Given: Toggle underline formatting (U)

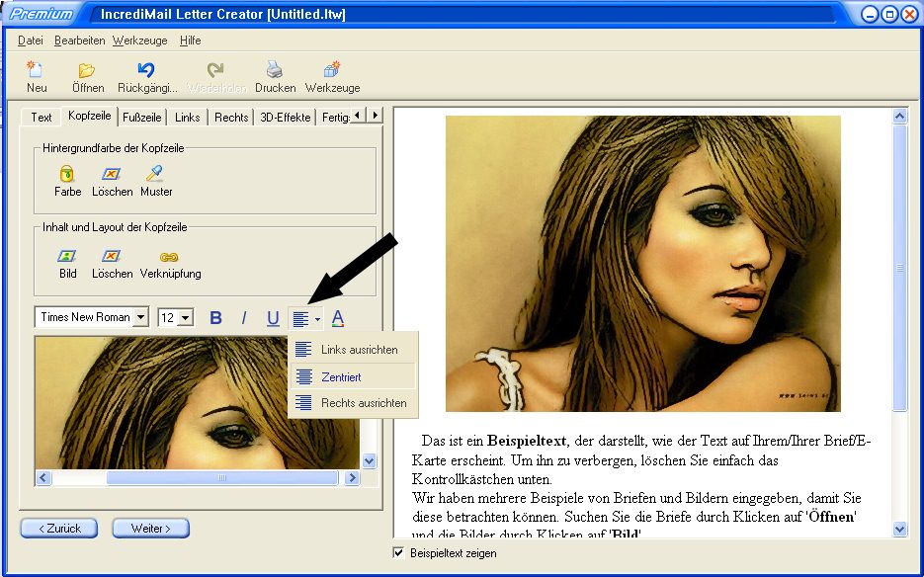Looking at the screenshot, I should [x=272, y=318].
